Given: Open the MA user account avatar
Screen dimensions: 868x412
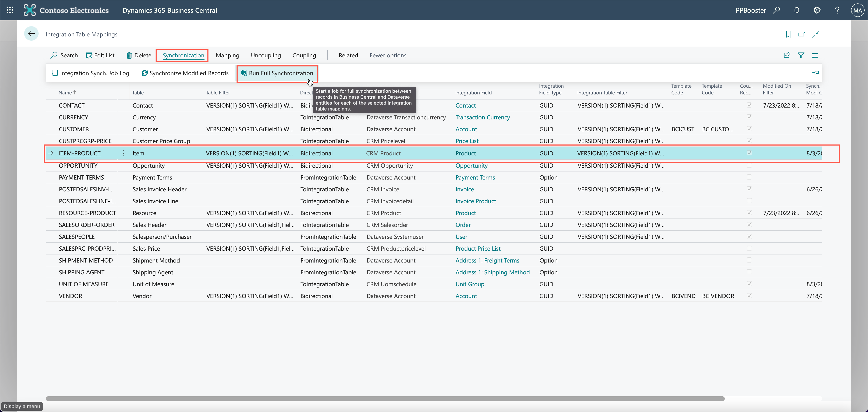Looking at the screenshot, I should click(858, 10).
